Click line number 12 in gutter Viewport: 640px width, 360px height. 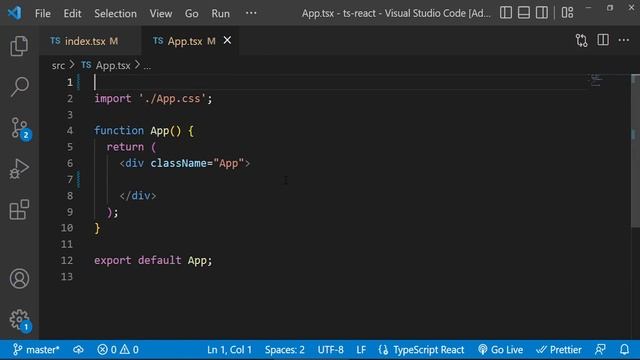click(x=67, y=260)
